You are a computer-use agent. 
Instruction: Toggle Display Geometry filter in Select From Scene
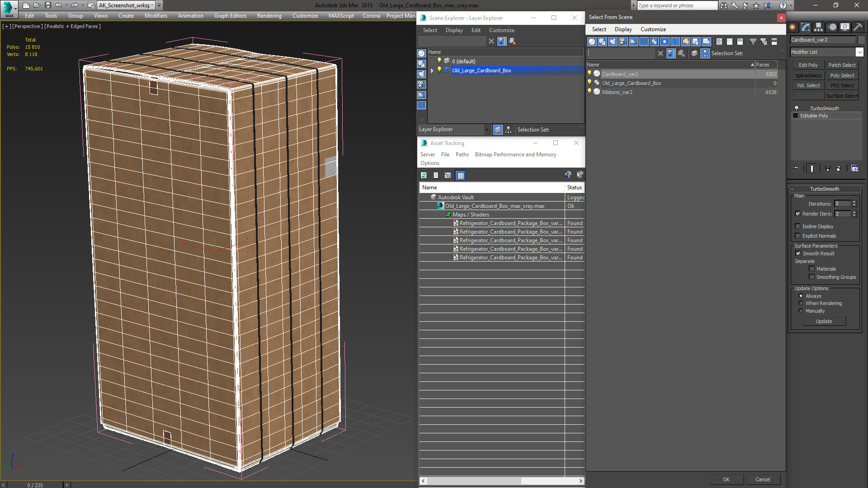(x=592, y=42)
